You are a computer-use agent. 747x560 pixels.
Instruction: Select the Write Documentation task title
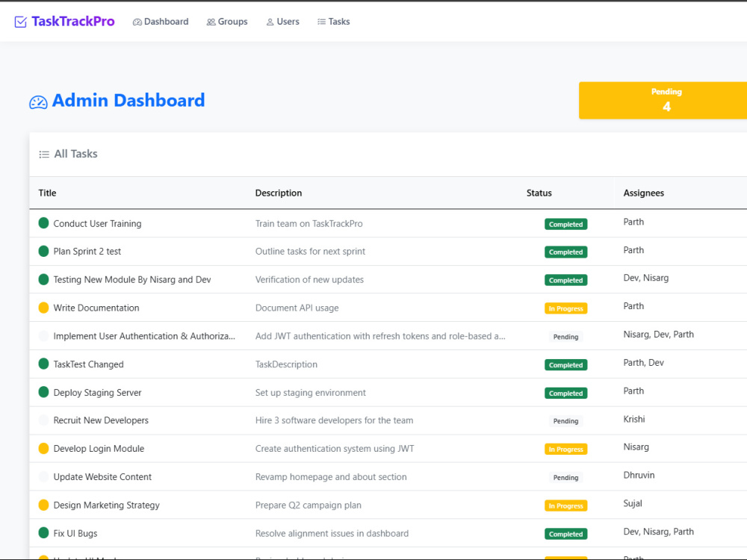(96, 308)
